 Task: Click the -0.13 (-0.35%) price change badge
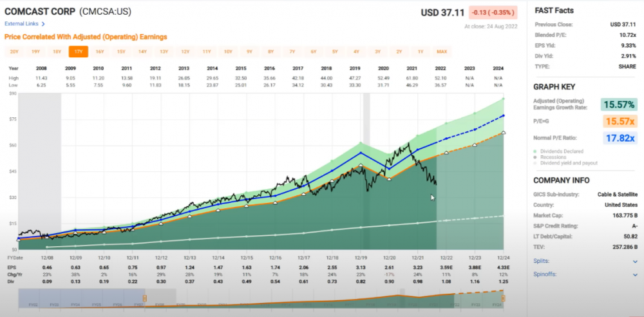pyautogui.click(x=493, y=12)
